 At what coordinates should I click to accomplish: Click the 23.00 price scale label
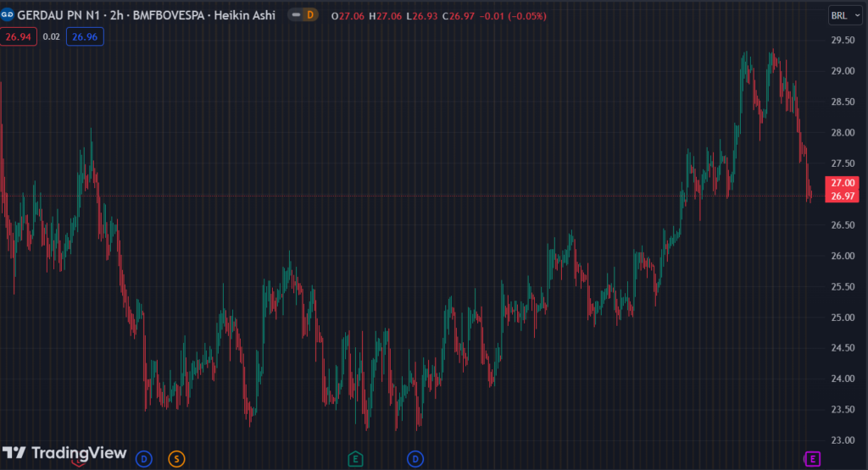(x=843, y=440)
